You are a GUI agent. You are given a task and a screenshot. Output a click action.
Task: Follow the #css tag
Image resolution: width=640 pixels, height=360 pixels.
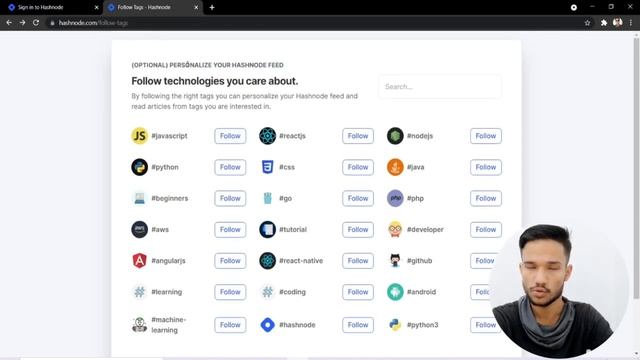click(x=358, y=167)
